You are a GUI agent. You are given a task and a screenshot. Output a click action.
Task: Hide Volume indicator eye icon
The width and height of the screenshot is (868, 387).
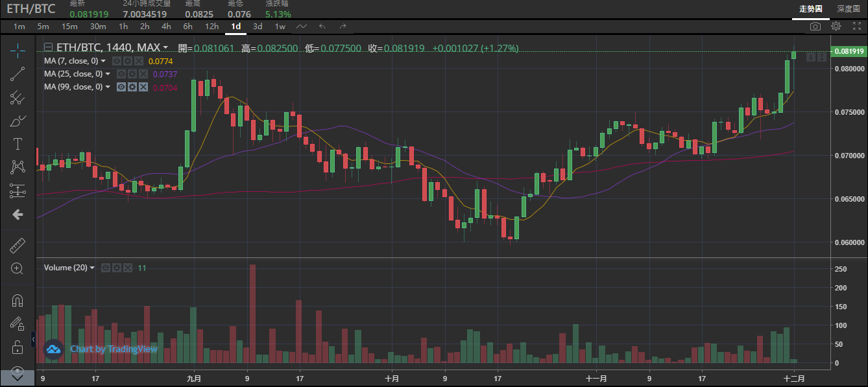click(x=106, y=268)
